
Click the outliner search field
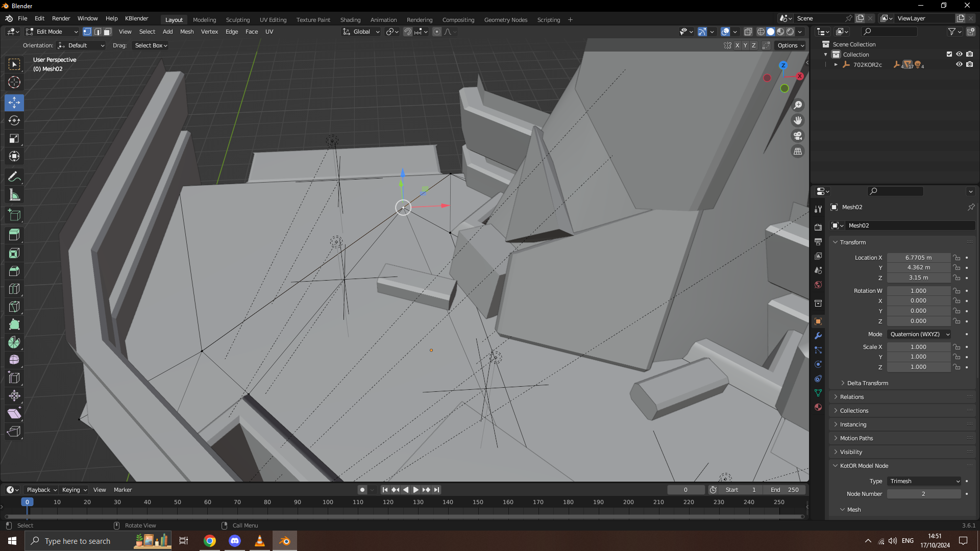point(889,32)
